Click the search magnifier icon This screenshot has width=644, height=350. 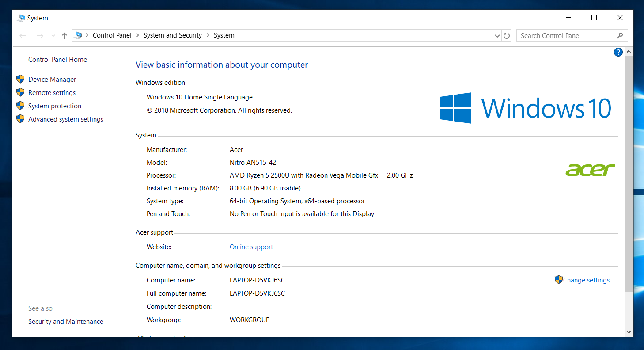[x=620, y=36]
